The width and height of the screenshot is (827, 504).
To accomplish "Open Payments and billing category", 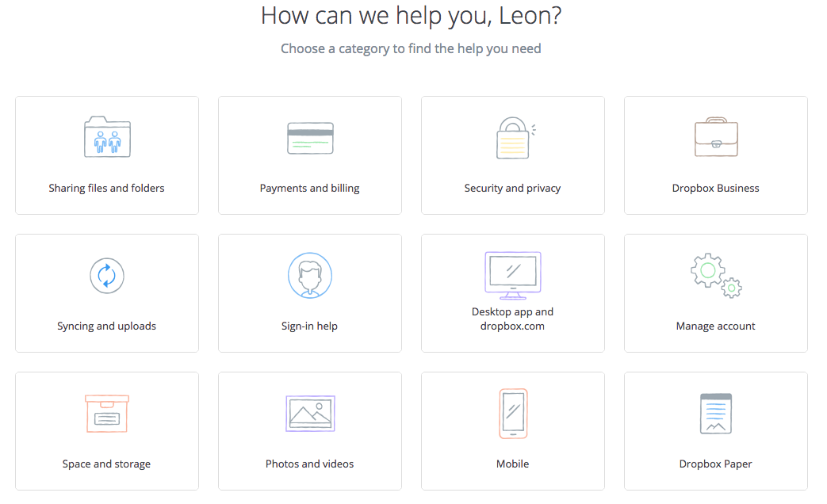I will coord(309,189).
